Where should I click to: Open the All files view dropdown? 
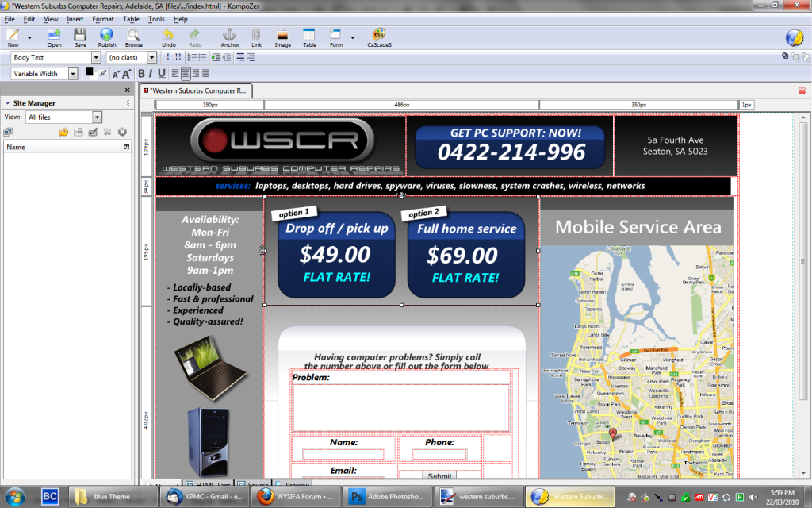tap(97, 117)
